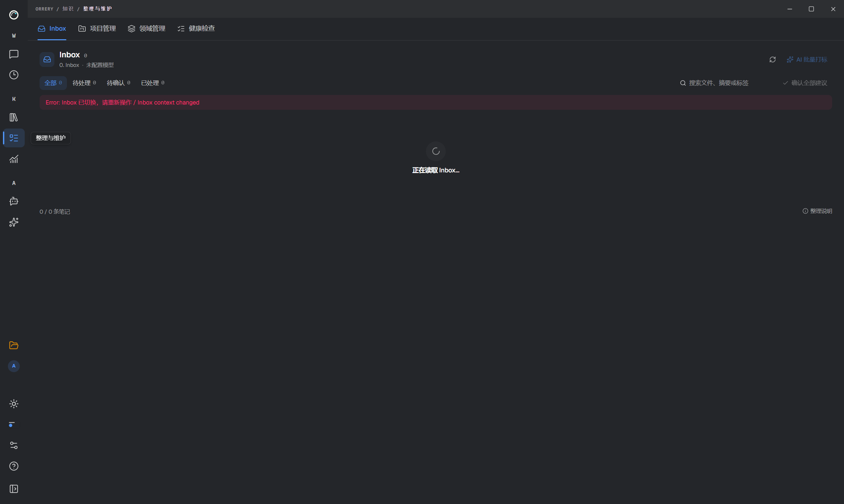Click the Orrery logo icon in sidebar
The height and width of the screenshot is (504, 844).
pyautogui.click(x=14, y=15)
